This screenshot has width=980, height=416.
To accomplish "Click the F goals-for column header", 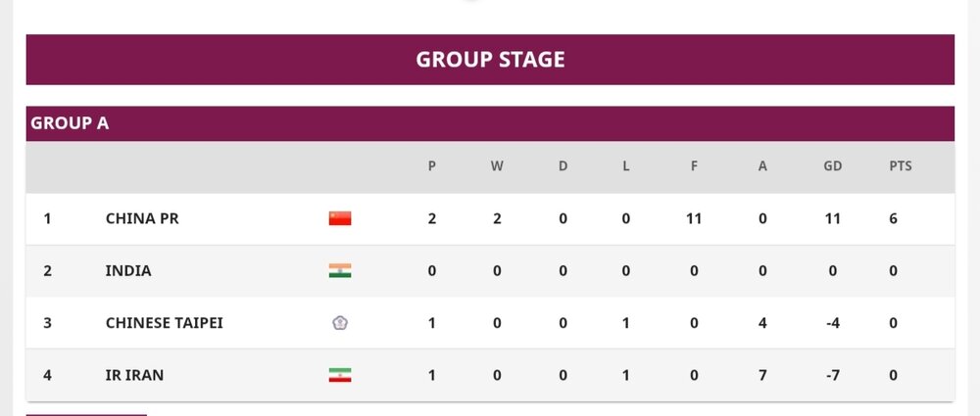I will (694, 166).
